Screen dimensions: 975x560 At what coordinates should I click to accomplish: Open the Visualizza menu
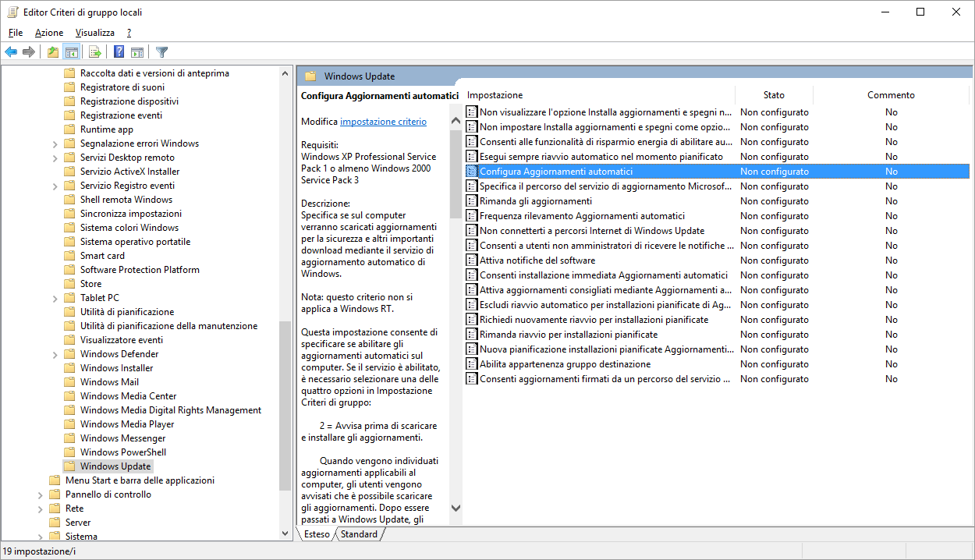click(x=95, y=33)
